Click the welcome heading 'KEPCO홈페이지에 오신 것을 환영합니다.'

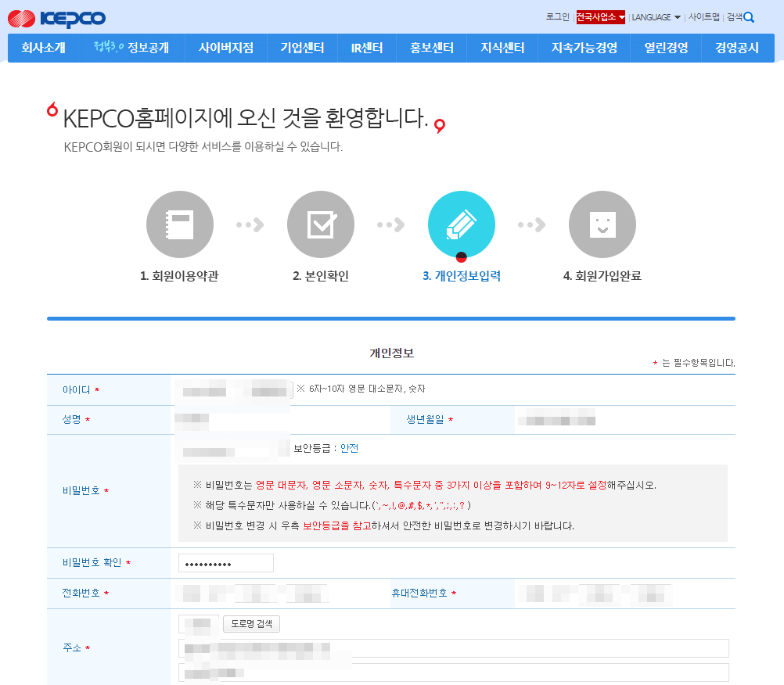click(246, 118)
